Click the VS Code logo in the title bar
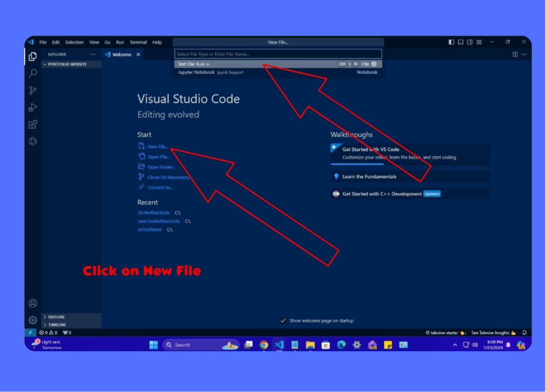Image resolution: width=546 pixels, height=392 pixels. click(x=31, y=42)
